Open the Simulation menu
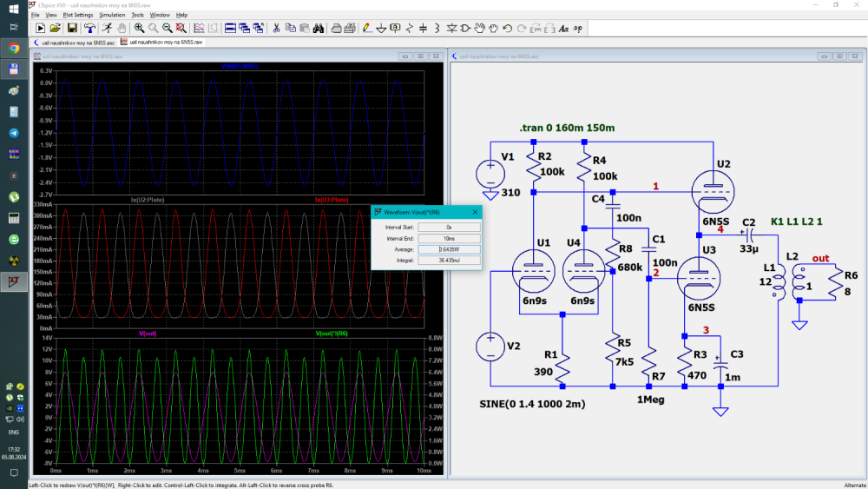Image resolution: width=868 pixels, height=489 pixels. coord(112,15)
